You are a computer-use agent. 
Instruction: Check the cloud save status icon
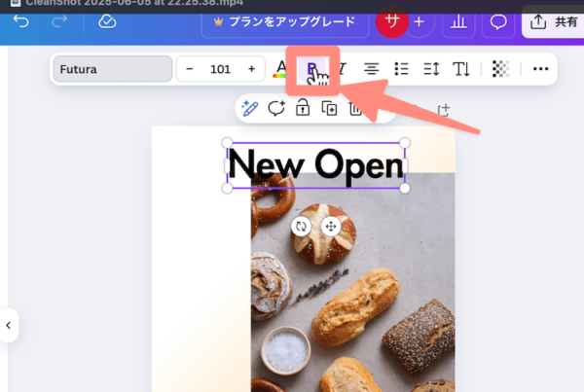(x=107, y=21)
